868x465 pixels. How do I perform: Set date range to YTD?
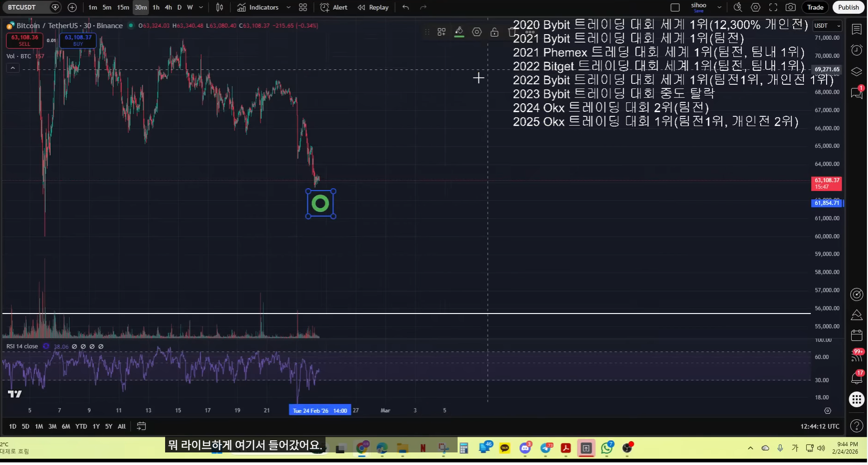pyautogui.click(x=81, y=426)
